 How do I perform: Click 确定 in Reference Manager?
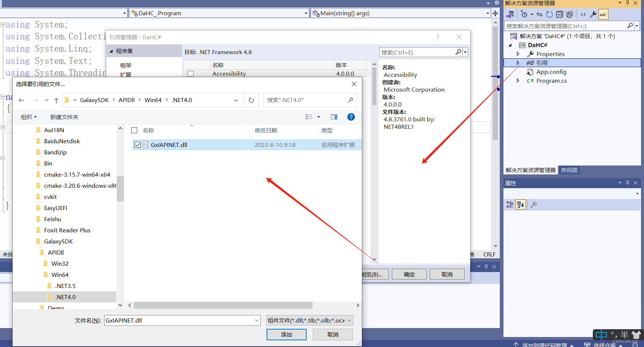point(409,274)
